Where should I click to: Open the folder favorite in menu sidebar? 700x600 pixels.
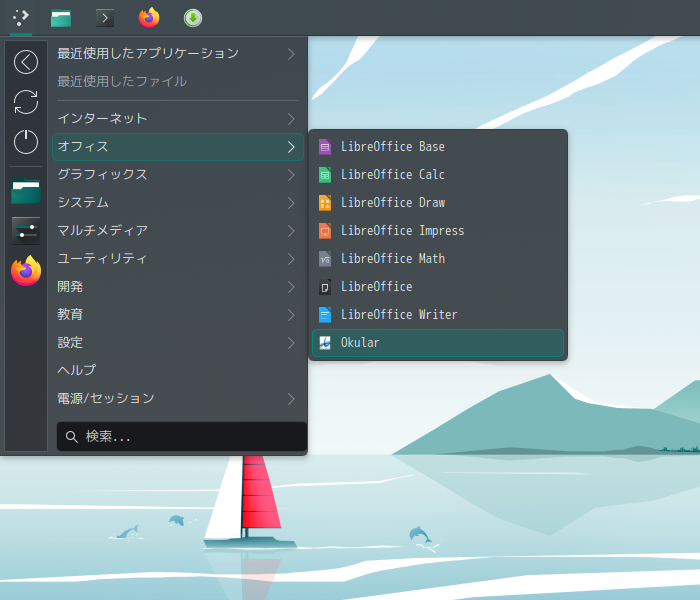point(26,191)
